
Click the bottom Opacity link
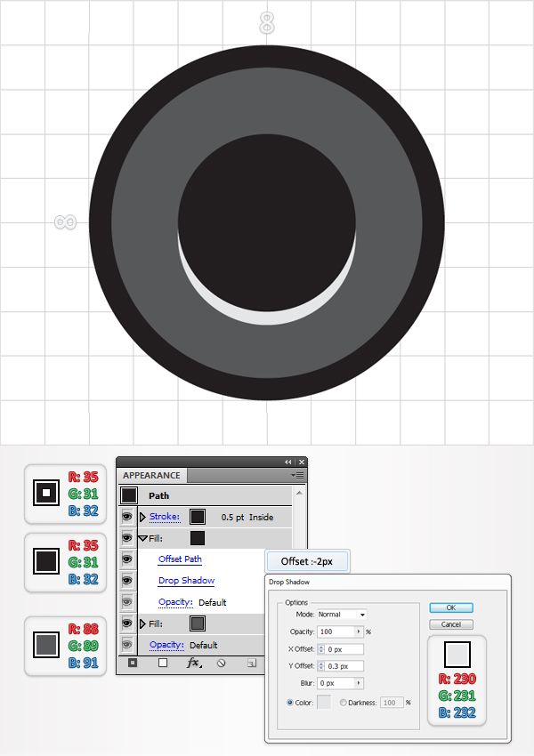click(167, 645)
